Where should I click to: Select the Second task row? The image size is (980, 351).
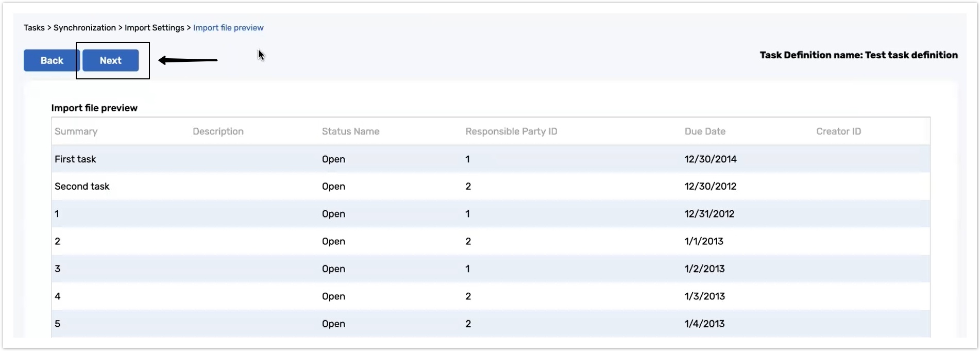pyautogui.click(x=82, y=187)
